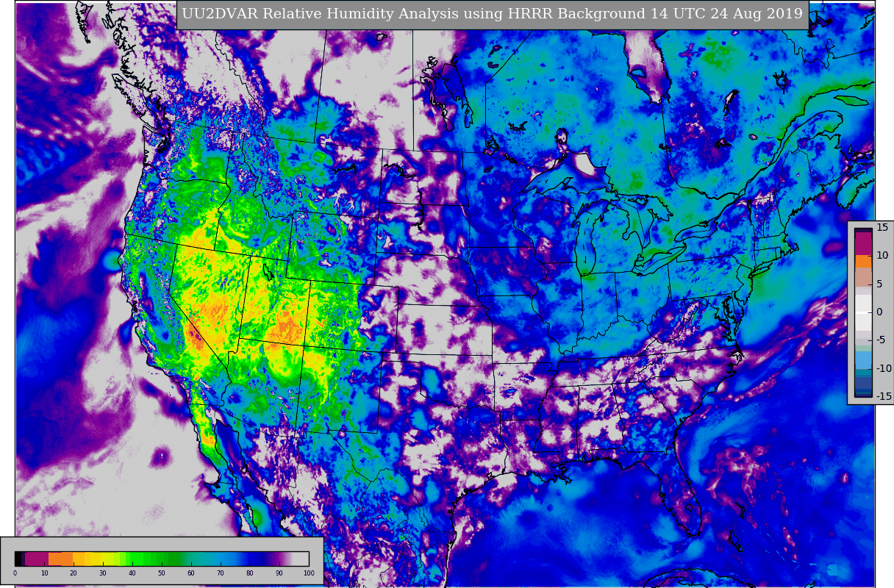Click the '50' label on humidity colorbar
The image size is (894, 588).
[x=161, y=573]
